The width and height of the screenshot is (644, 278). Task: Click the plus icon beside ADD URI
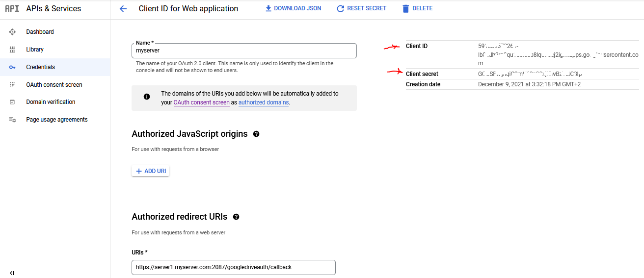coord(139,171)
